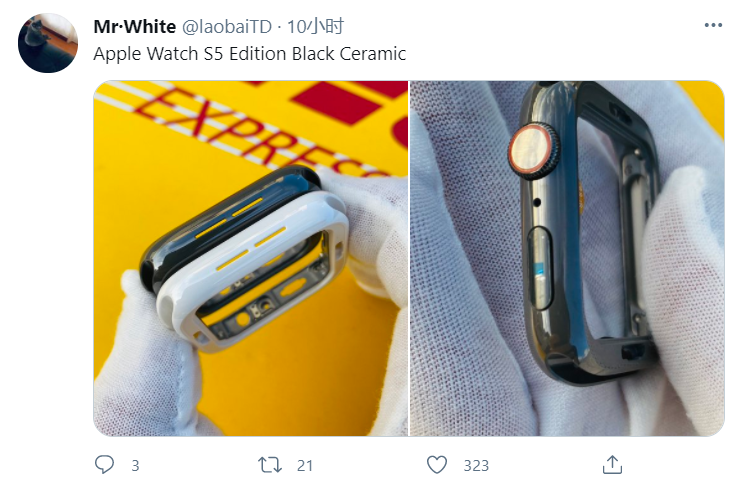Image resolution: width=744 pixels, height=484 pixels.
Task: Click the share upload icon
Action: click(x=612, y=465)
